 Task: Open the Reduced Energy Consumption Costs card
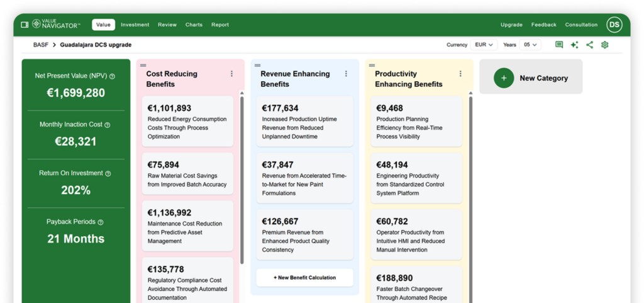click(187, 122)
